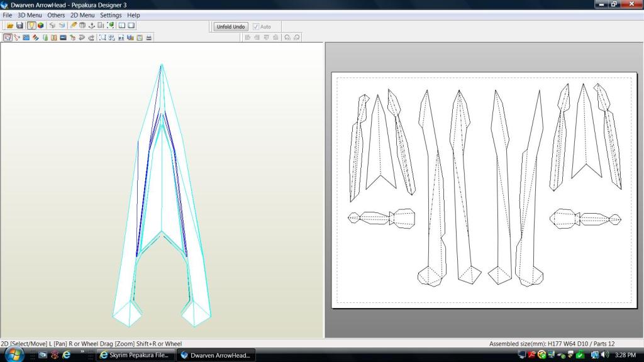Screen dimensions: 644x362
Task: Click the align top icon
Action: [x=266, y=38]
